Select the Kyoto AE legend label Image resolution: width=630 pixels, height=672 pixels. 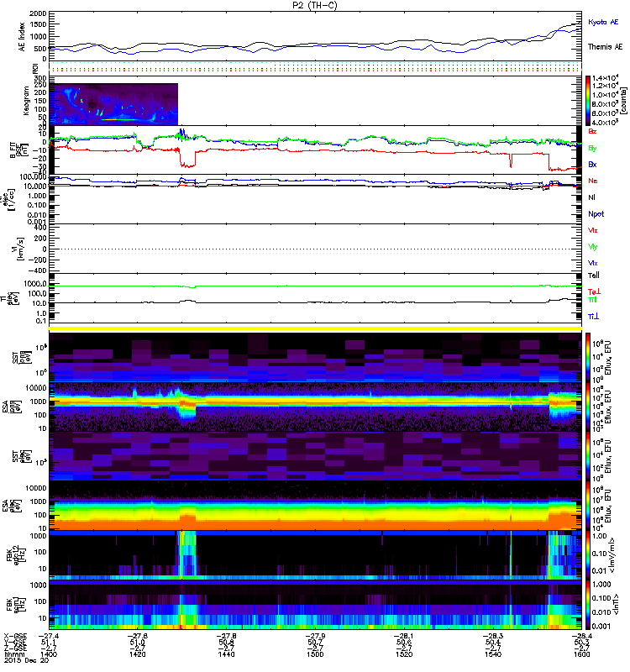coord(605,20)
